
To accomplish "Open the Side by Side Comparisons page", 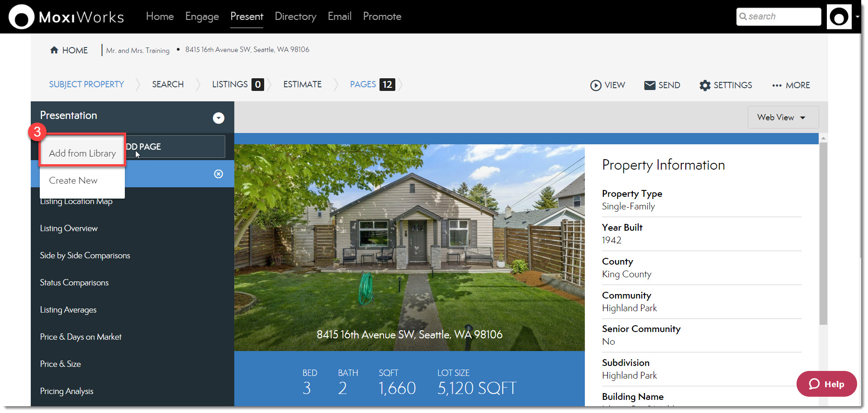I will tap(85, 256).
